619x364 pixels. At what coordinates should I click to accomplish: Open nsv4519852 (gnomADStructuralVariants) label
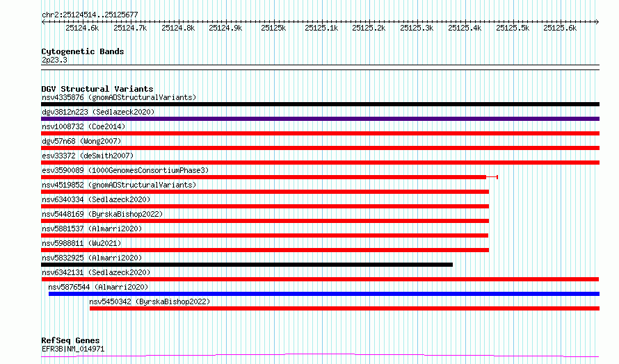tap(119, 185)
